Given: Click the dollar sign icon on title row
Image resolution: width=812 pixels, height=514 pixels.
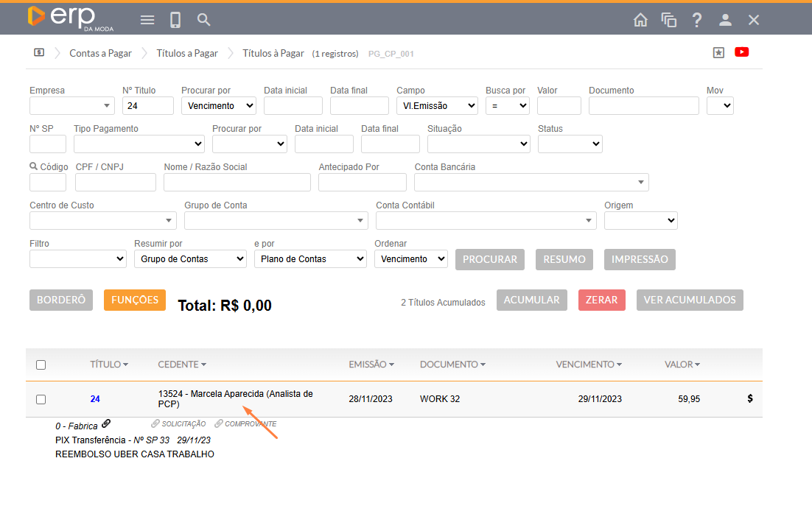Looking at the screenshot, I should coord(750,398).
